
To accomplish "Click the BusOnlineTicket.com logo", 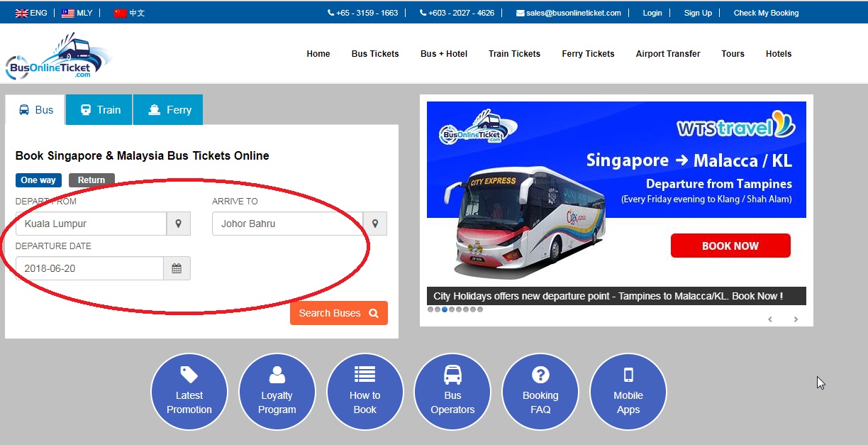I will 58,57.
